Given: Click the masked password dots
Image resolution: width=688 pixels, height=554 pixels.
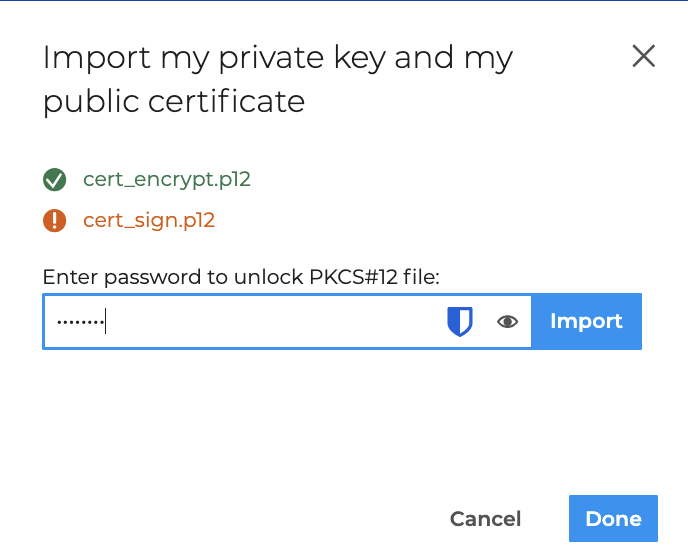Looking at the screenshot, I should pos(80,321).
